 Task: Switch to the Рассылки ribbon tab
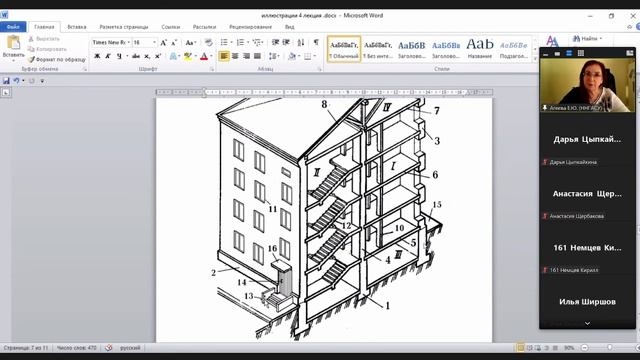coord(204,27)
